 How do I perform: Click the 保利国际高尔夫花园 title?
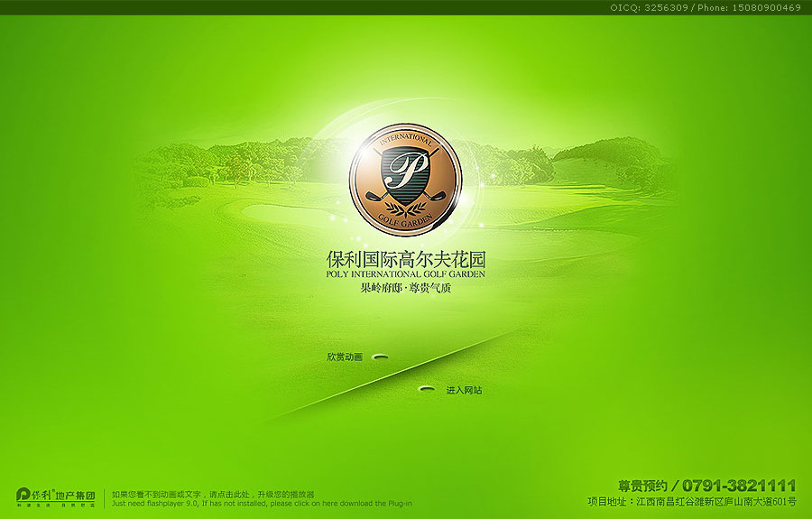[x=406, y=259]
